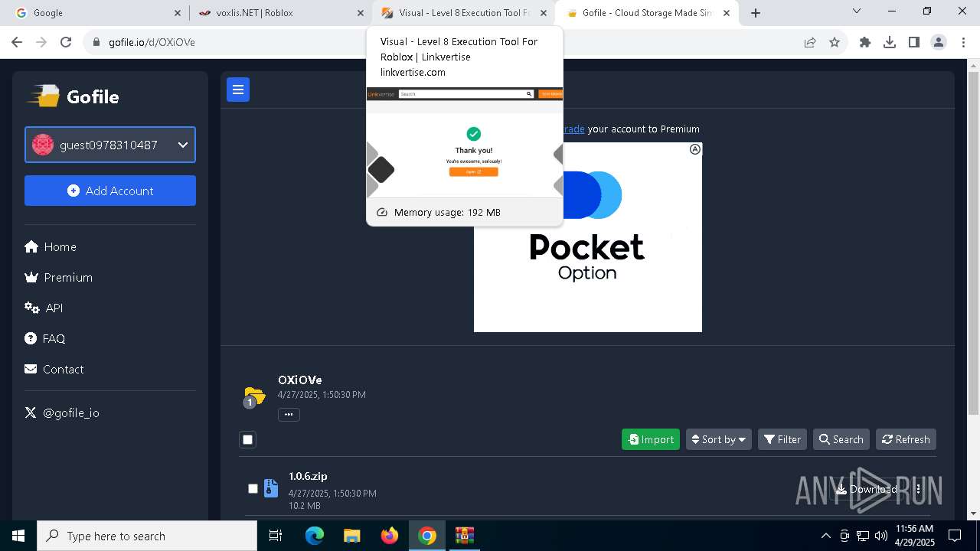Open the @gofile_io X profile link
The height and width of the screenshot is (551, 980).
click(62, 412)
